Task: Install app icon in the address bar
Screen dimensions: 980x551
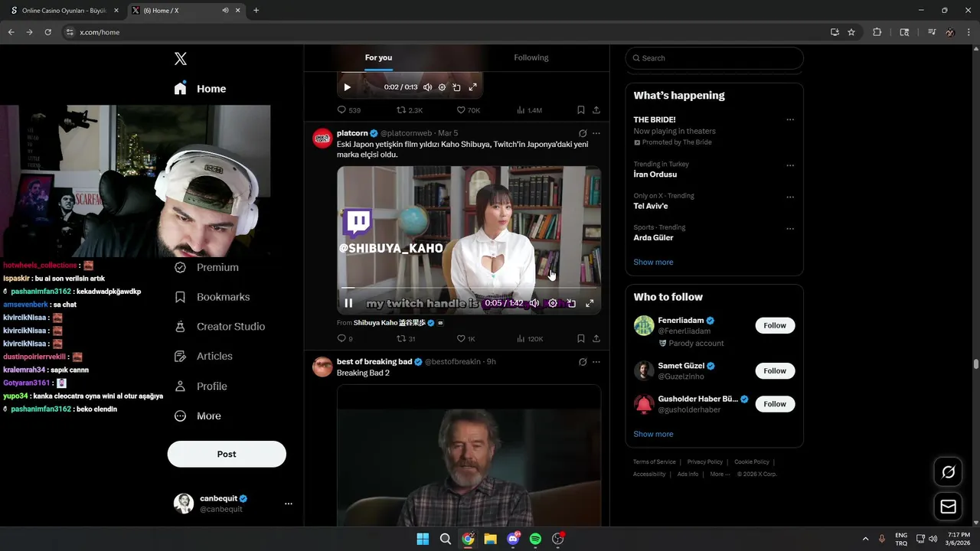Action: 835,32
